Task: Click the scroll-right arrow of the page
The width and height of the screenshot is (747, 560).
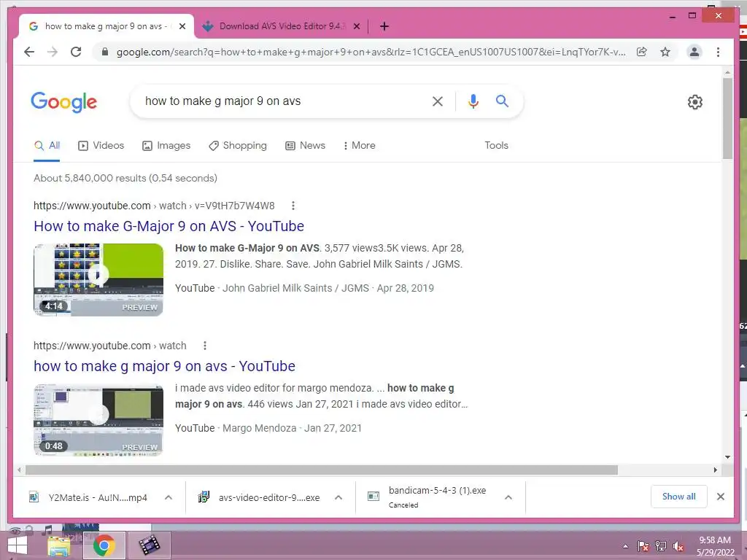Action: [715, 470]
